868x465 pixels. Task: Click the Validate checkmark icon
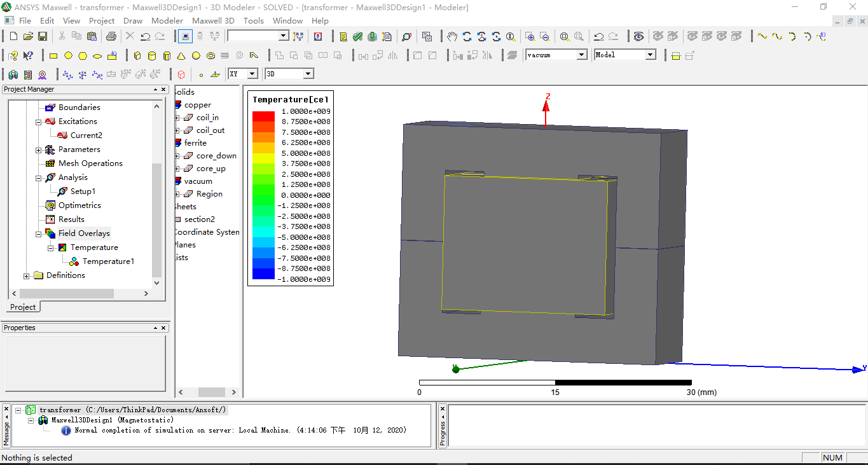[358, 36]
